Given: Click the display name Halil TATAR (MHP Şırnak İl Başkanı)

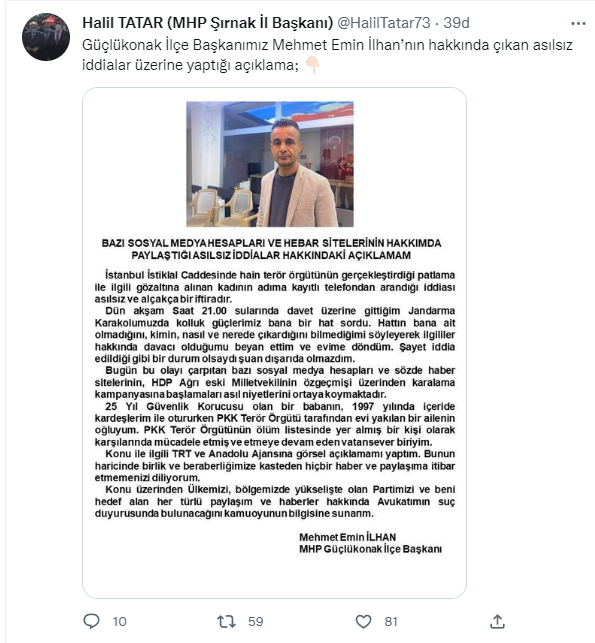Looking at the screenshot, I should coord(207,23).
